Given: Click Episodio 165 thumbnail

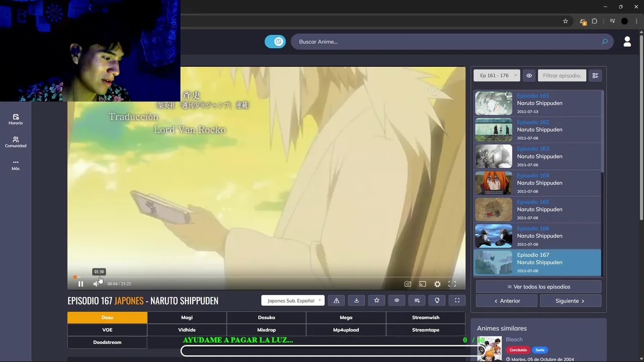Looking at the screenshot, I should [x=494, y=210].
